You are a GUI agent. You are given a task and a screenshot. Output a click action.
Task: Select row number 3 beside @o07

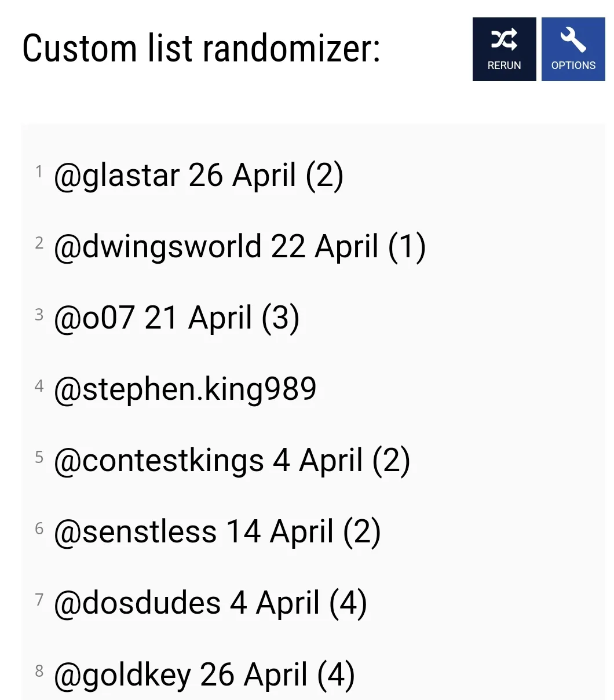pos(39,314)
